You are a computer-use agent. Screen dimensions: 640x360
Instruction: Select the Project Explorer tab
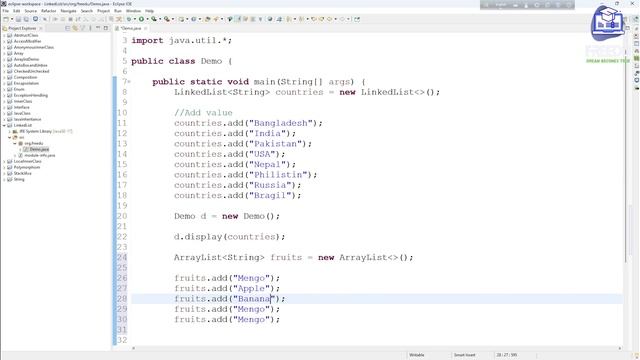click(22, 29)
